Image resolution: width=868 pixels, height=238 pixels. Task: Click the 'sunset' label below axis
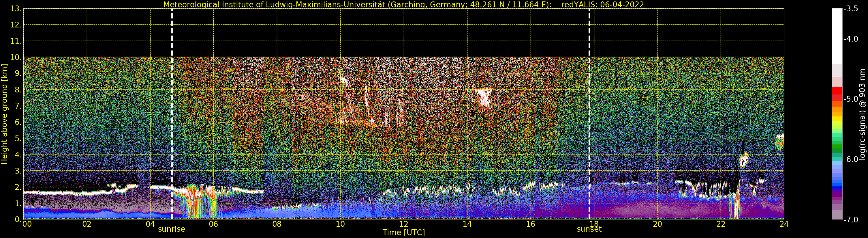click(x=589, y=229)
